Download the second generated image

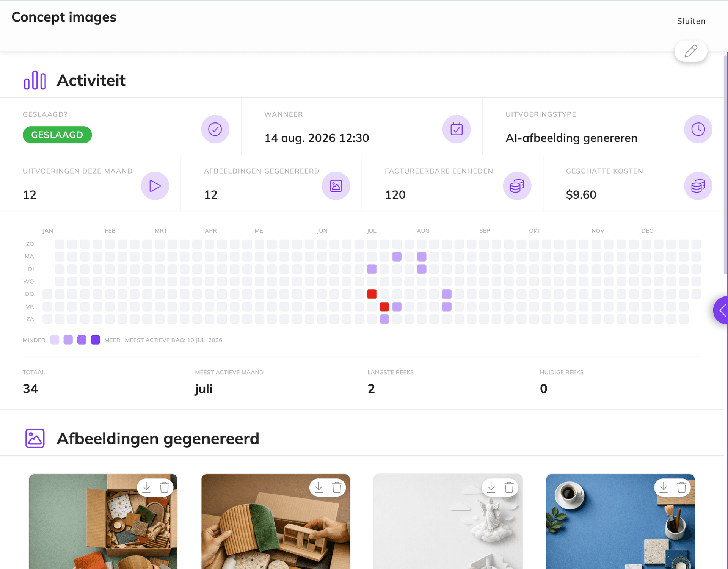point(319,487)
